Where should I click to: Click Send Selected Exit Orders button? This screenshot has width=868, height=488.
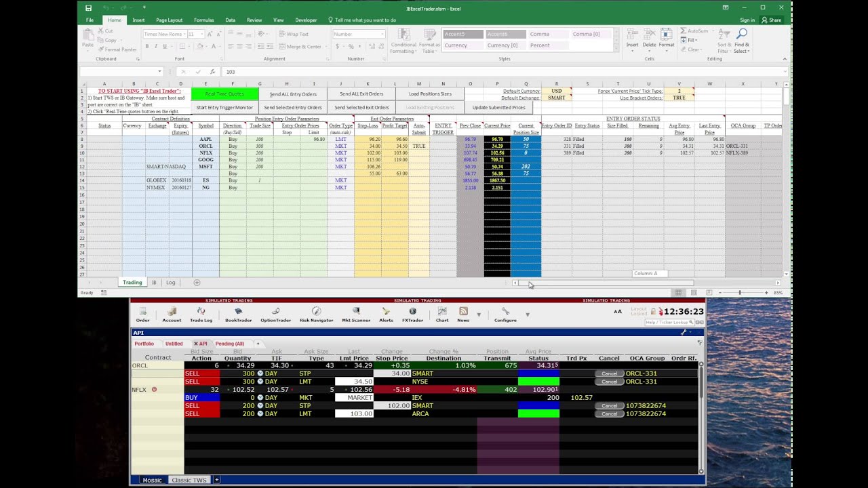click(x=361, y=107)
